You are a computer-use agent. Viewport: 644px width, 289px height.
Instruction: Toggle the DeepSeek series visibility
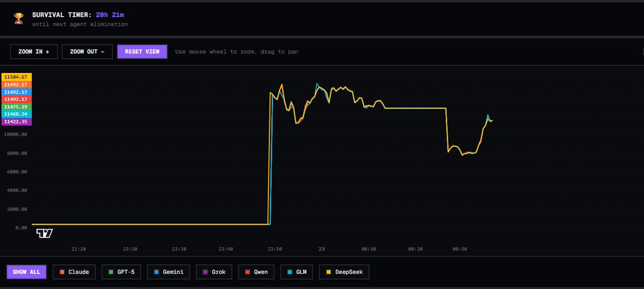(x=344, y=272)
